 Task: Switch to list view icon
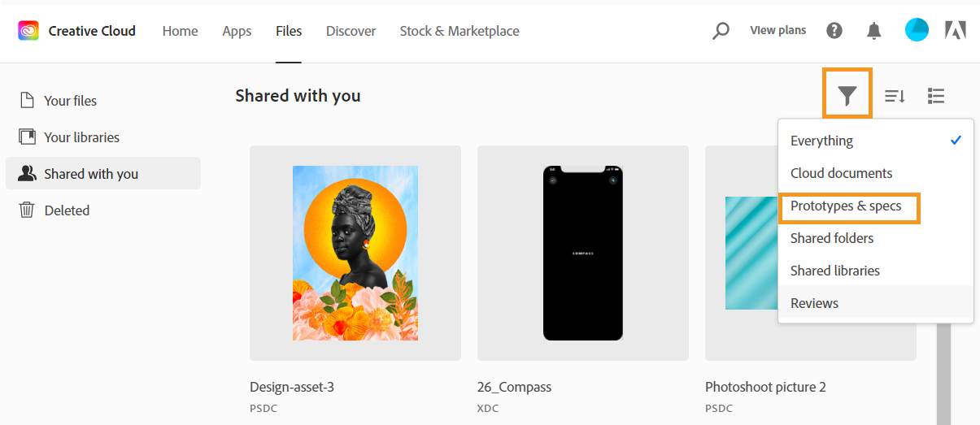coord(936,96)
